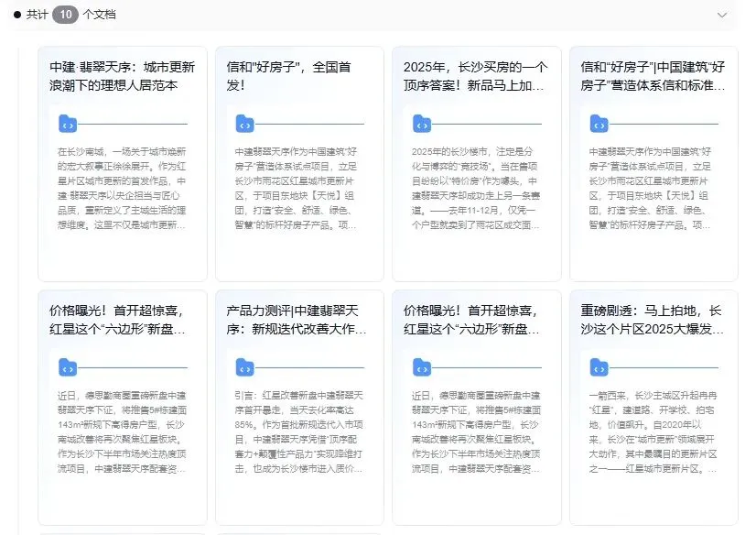The height and width of the screenshot is (535, 756).
Task: Click the folder icon in the 产品力测评 card
Action: (245, 367)
